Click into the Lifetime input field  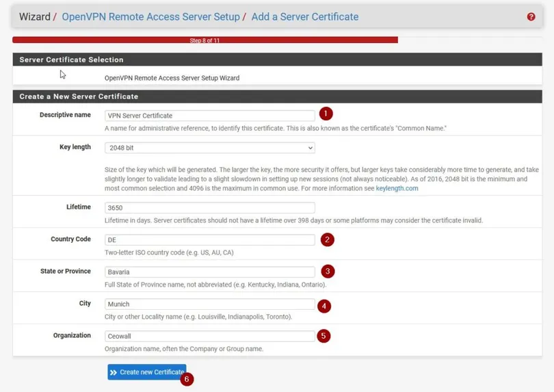tap(209, 208)
